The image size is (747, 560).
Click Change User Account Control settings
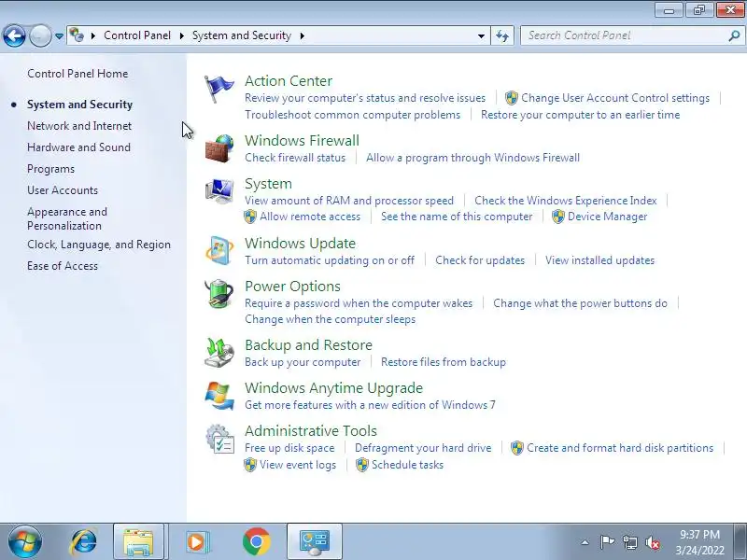[615, 98]
